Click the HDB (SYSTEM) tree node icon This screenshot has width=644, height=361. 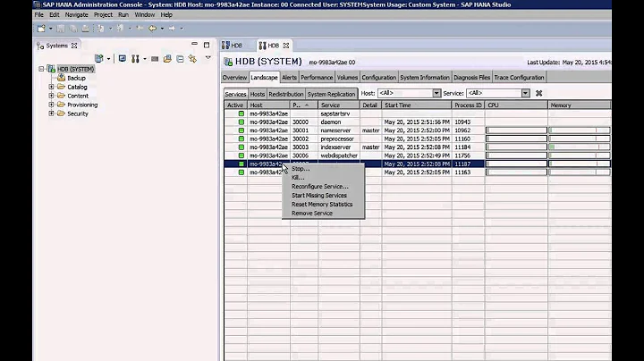[x=51, y=69]
